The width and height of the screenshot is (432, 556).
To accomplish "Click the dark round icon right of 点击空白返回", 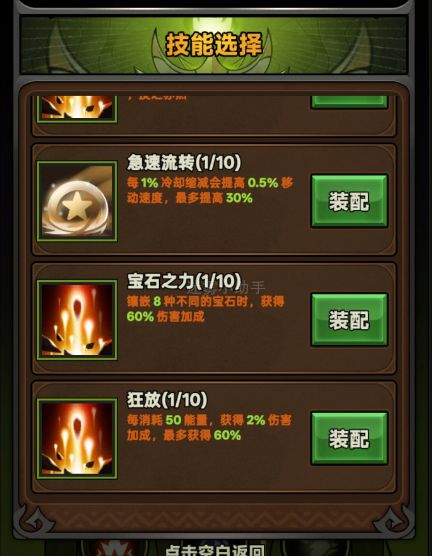I will pos(316,548).
